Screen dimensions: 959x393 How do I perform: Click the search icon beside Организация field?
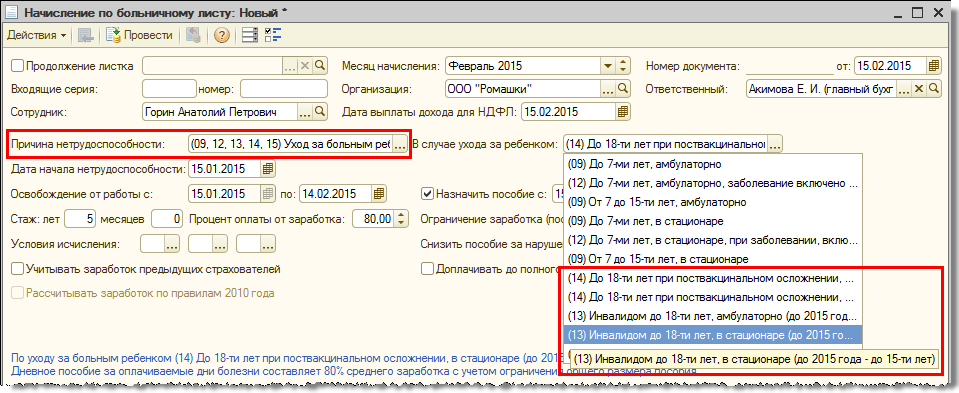pyautogui.click(x=623, y=89)
